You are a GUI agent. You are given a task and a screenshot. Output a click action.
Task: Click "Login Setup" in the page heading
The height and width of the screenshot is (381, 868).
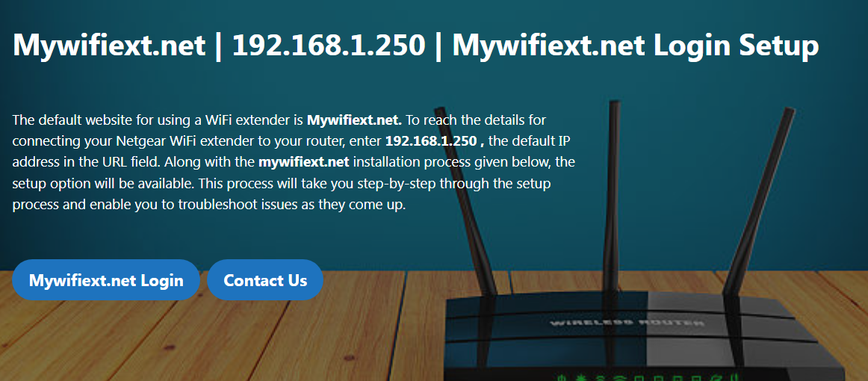tap(736, 46)
